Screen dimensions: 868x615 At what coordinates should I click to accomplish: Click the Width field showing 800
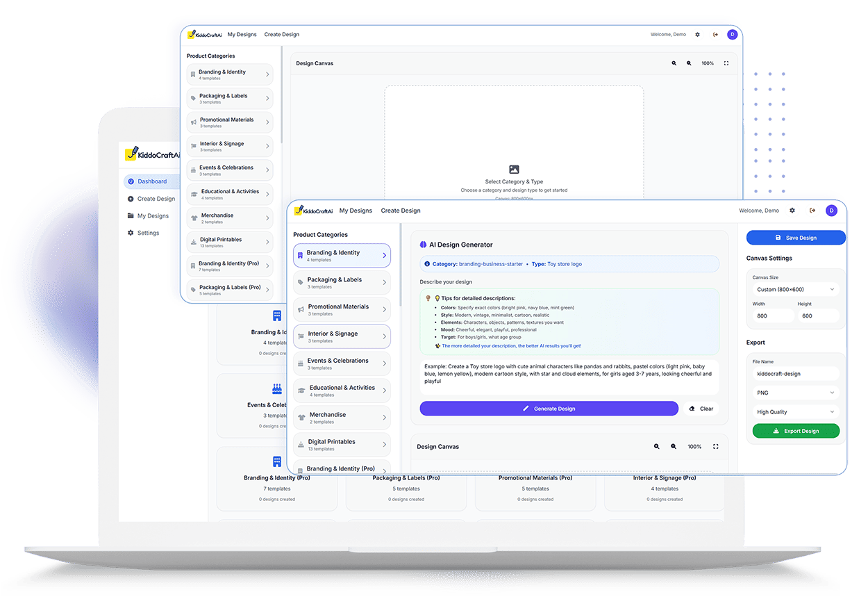pyautogui.click(x=771, y=315)
